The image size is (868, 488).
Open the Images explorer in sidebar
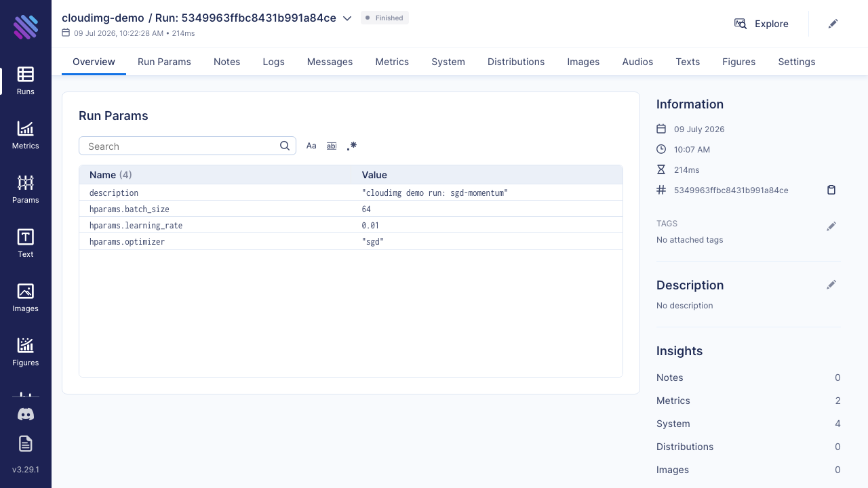pyautogui.click(x=26, y=298)
